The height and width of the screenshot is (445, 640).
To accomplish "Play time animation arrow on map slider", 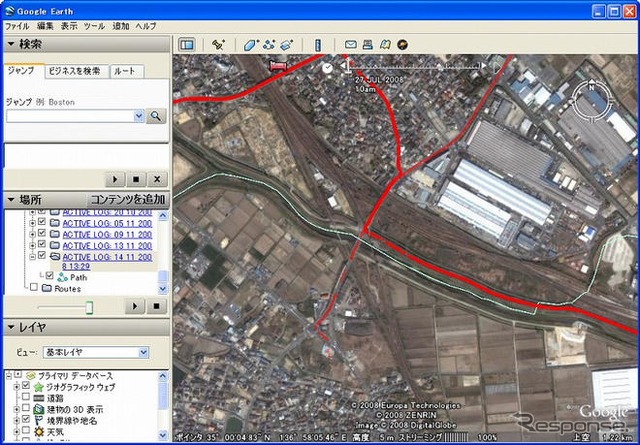I will (497, 67).
